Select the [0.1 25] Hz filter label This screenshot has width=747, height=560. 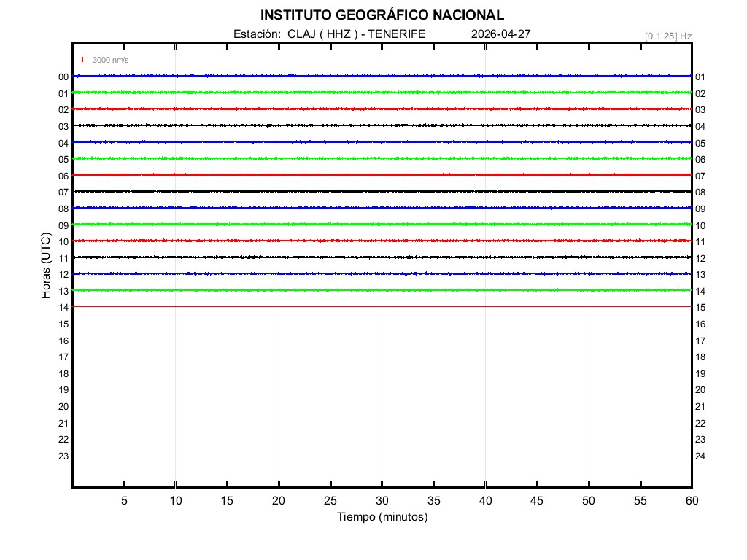coord(668,36)
